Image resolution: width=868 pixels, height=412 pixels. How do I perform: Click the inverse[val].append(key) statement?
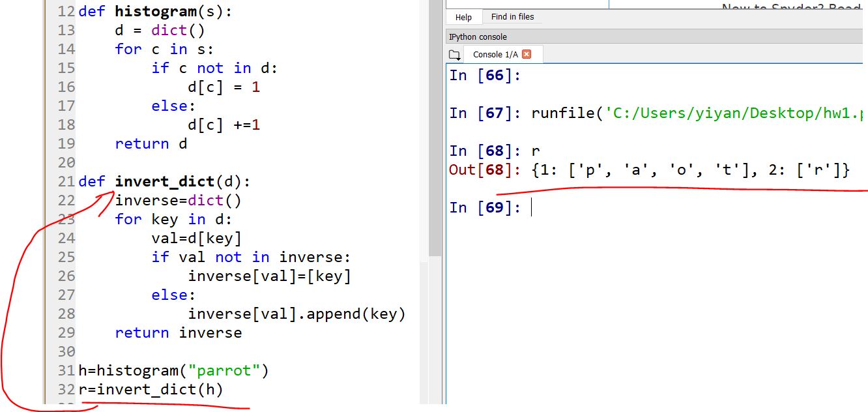[297, 314]
